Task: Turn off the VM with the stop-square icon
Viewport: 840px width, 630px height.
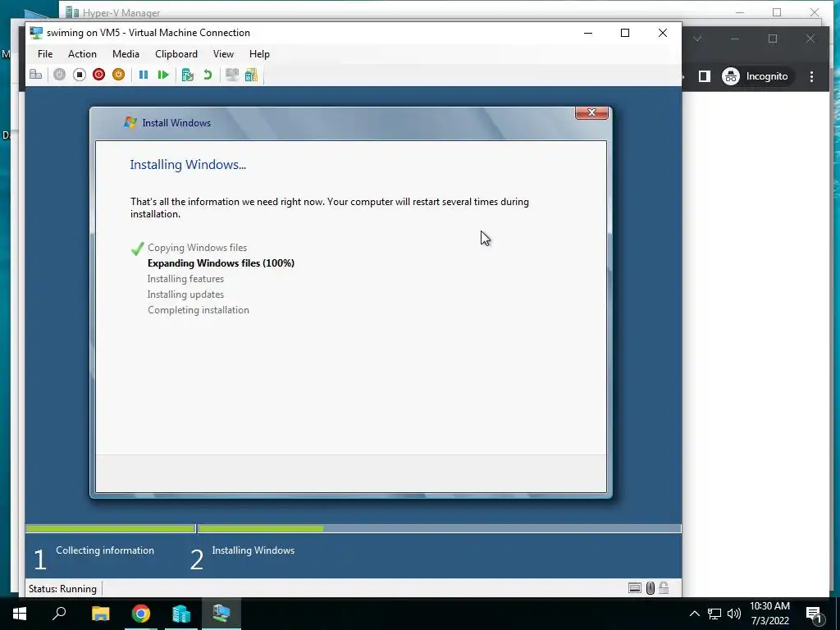Action: [80, 75]
